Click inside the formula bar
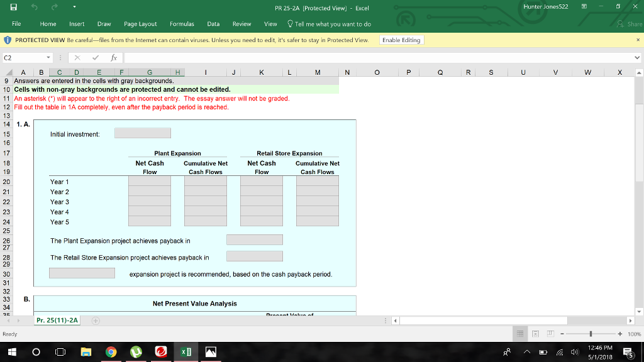The image size is (644, 362). pos(378,58)
